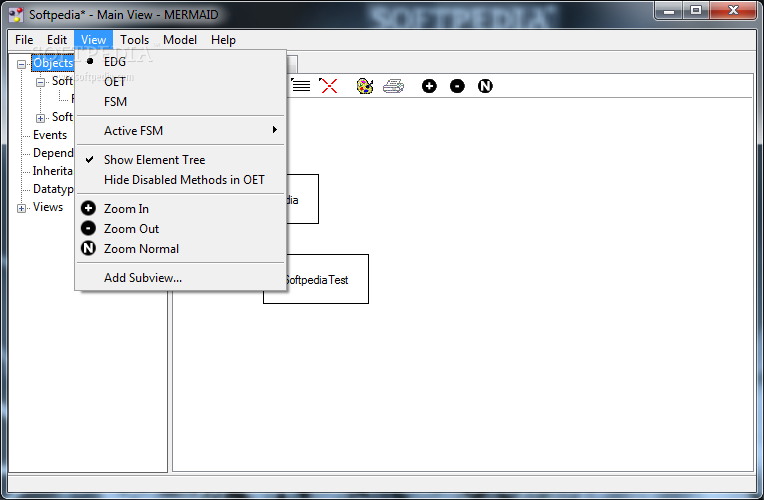Click the red X delete toolbar icon
Image resolution: width=764 pixels, height=500 pixels.
[x=328, y=86]
